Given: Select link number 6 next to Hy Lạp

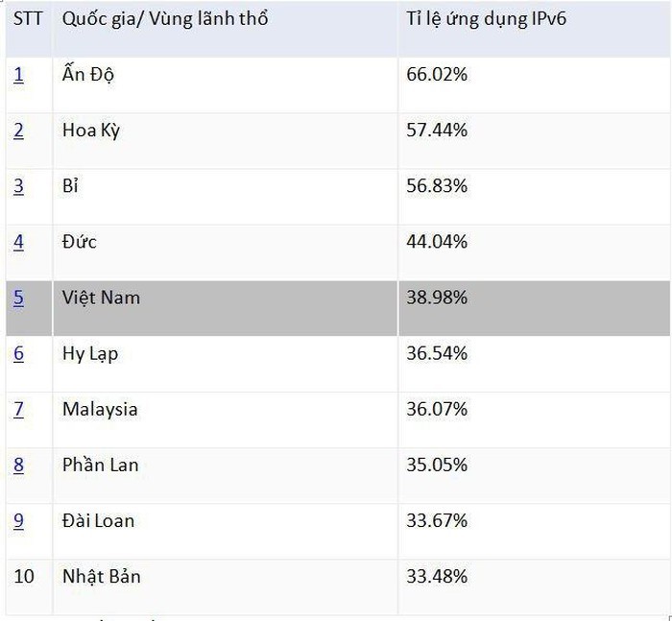Looking at the screenshot, I should 18,353.
